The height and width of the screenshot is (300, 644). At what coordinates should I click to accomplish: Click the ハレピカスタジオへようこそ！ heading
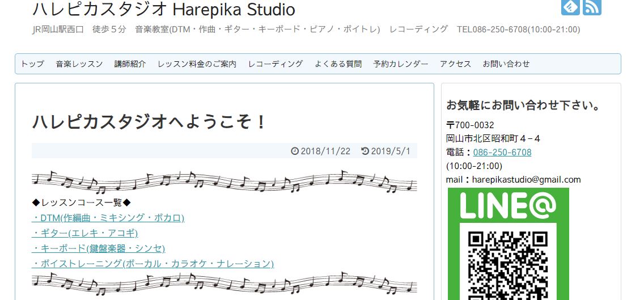(x=149, y=122)
